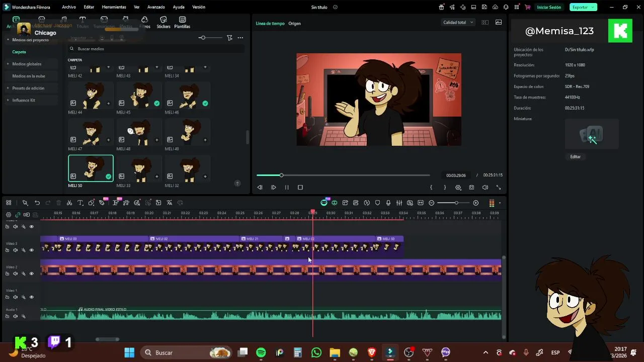
Task: Switch to Línea de tiempo preview tab
Action: (270, 23)
